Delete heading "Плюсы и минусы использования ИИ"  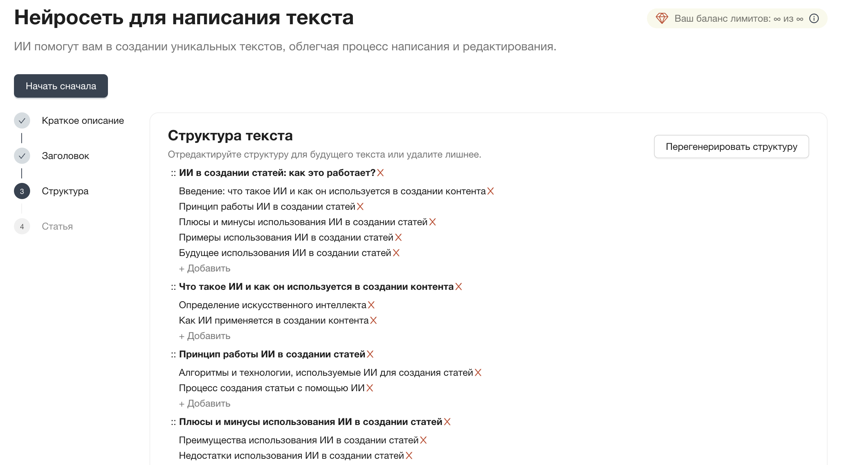click(446, 422)
